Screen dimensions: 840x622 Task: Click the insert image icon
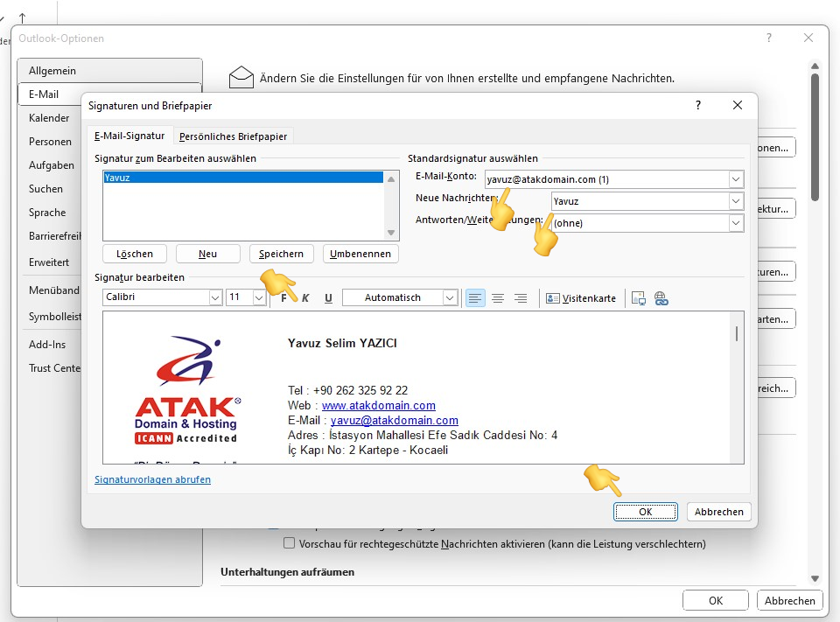tap(640, 297)
